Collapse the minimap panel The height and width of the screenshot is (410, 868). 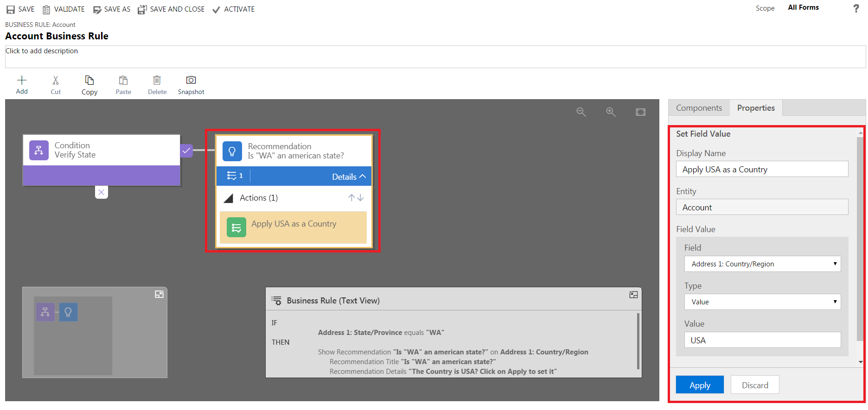pyautogui.click(x=159, y=294)
